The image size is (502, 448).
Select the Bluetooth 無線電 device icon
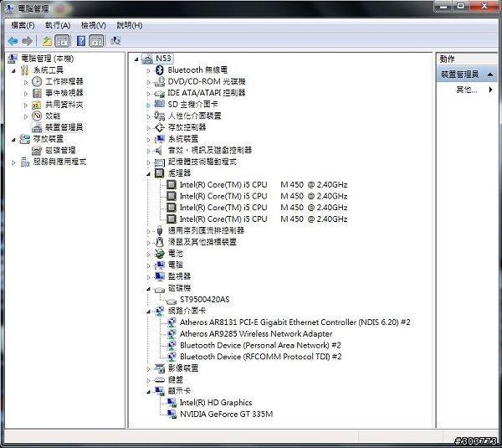160,70
